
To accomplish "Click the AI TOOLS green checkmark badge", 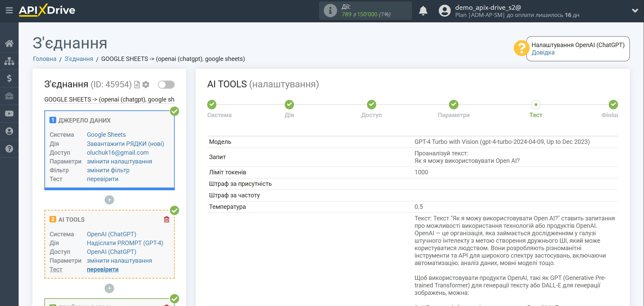I will pyautogui.click(x=174, y=211).
